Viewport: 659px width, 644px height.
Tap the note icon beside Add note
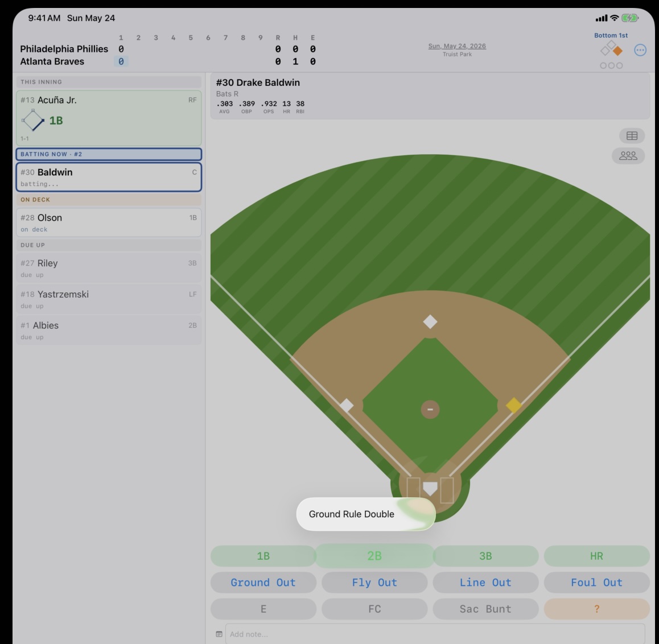[x=219, y=634]
